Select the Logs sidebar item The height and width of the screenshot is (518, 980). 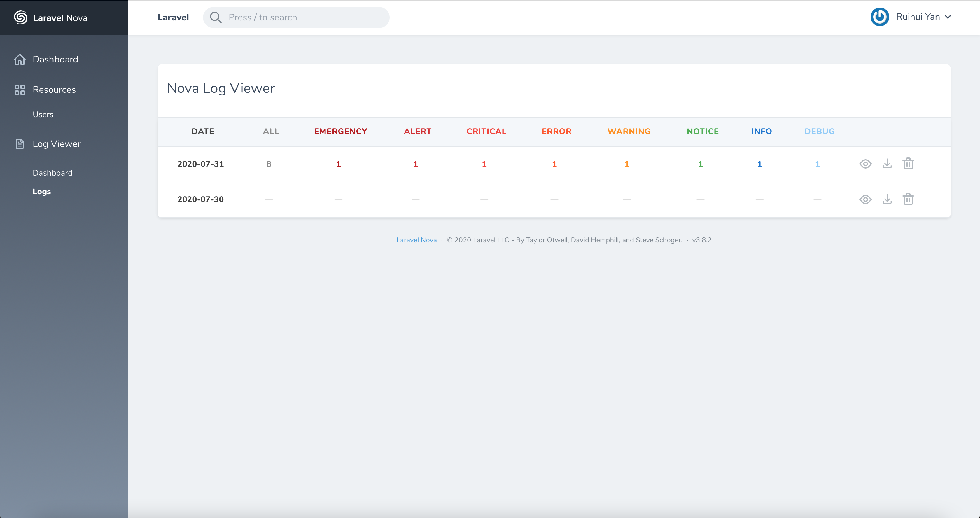(42, 192)
